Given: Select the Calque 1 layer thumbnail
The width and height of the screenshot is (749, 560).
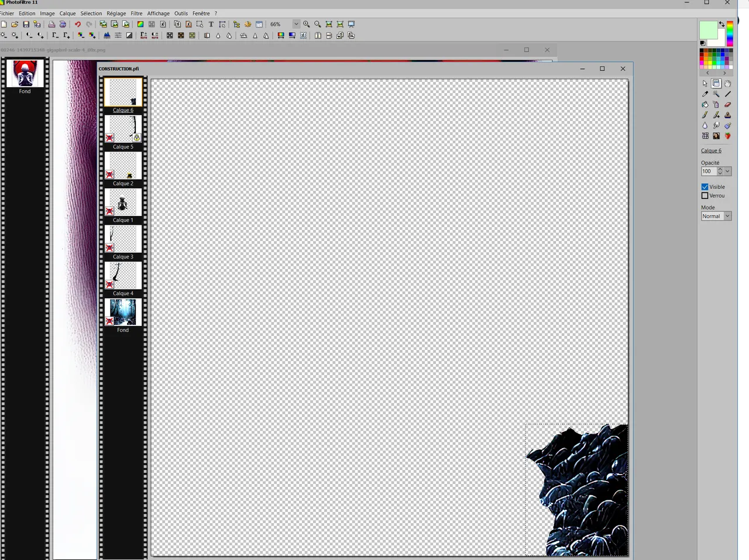Looking at the screenshot, I should coord(123,202).
